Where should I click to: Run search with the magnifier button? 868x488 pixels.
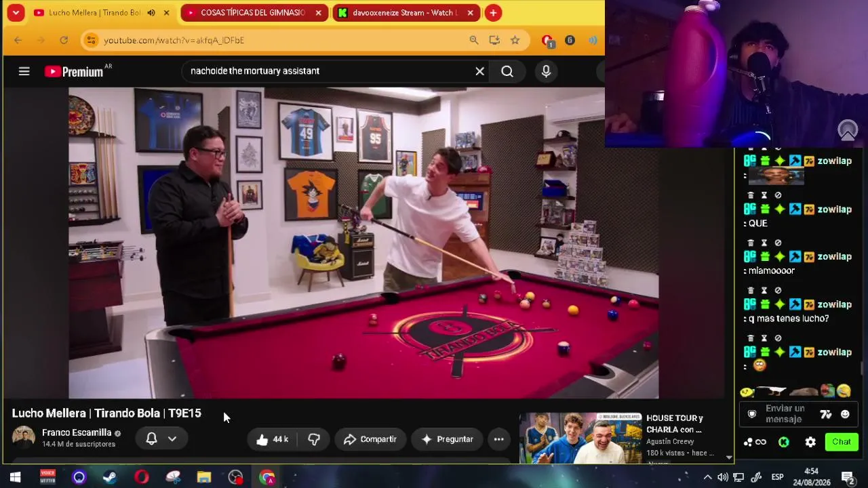pyautogui.click(x=507, y=71)
